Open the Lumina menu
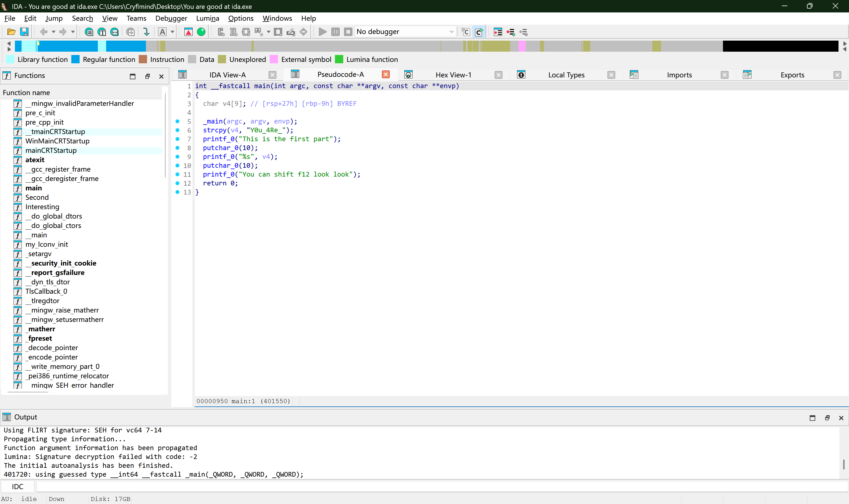This screenshot has height=504, width=849. point(208,18)
